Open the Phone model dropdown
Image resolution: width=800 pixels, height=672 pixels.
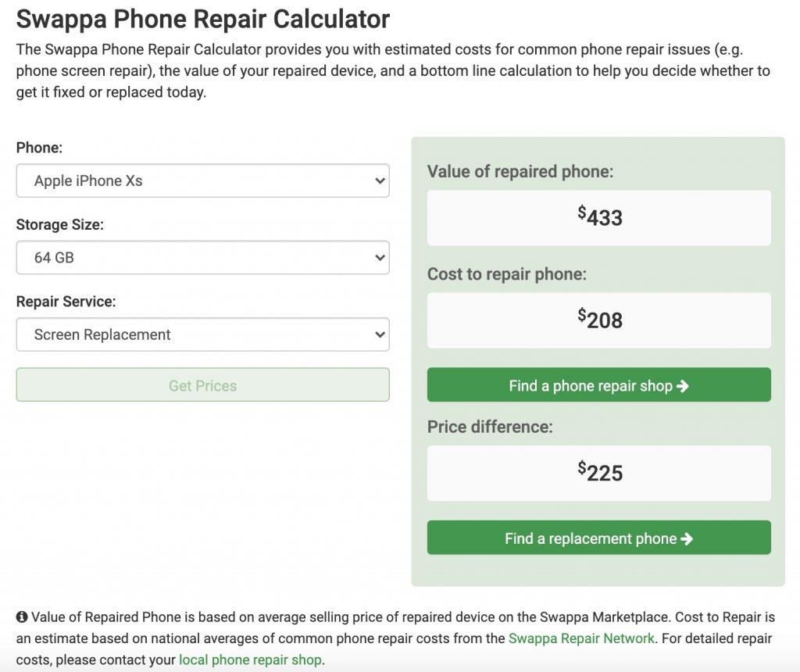pos(202,181)
